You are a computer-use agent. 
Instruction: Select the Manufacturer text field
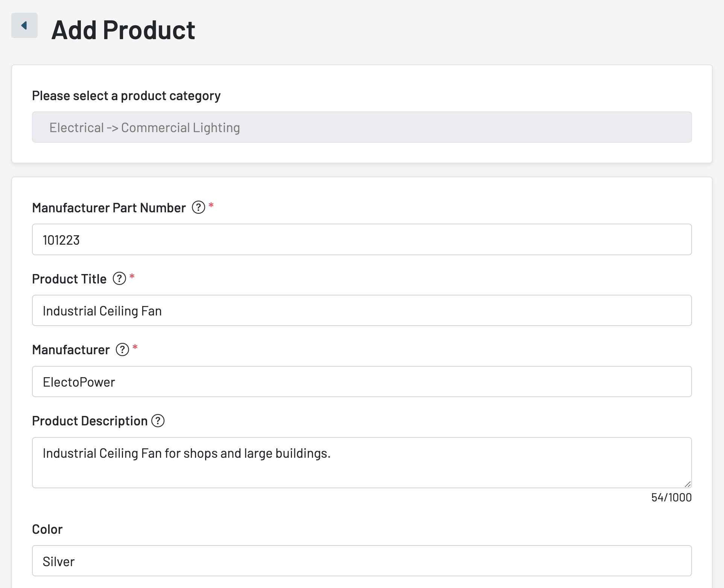click(362, 382)
